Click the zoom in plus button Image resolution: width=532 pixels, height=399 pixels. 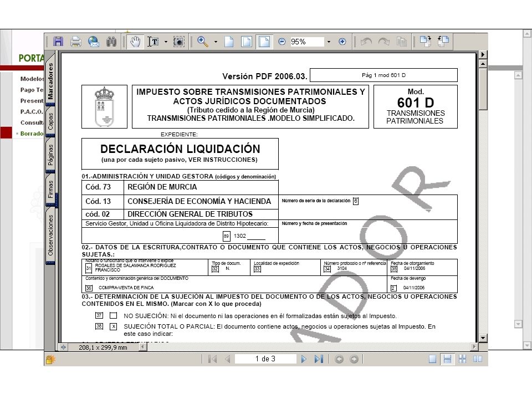[342, 42]
